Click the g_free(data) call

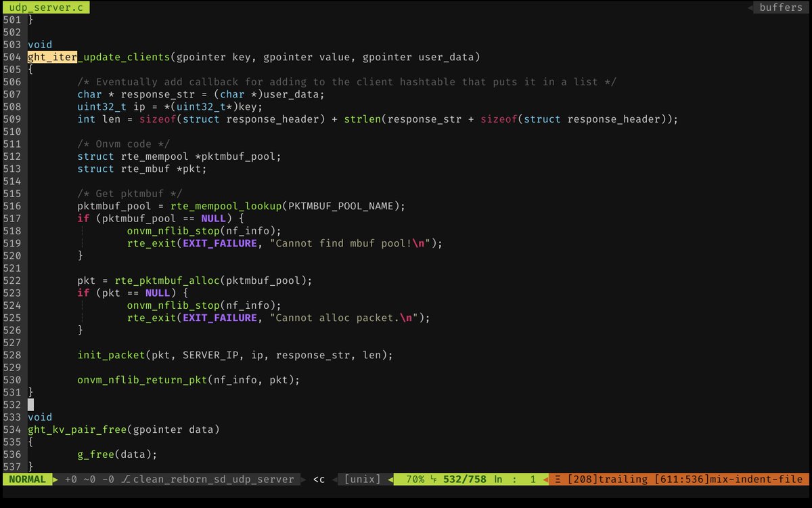(x=117, y=454)
